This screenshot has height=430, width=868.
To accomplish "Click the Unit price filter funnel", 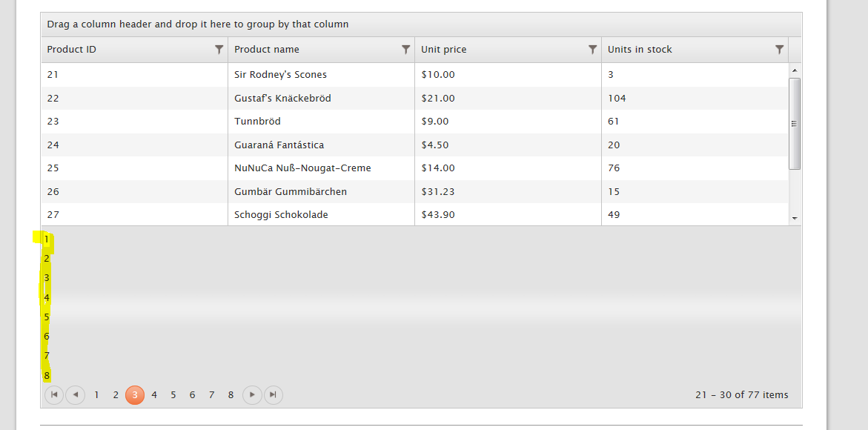I will [x=592, y=50].
